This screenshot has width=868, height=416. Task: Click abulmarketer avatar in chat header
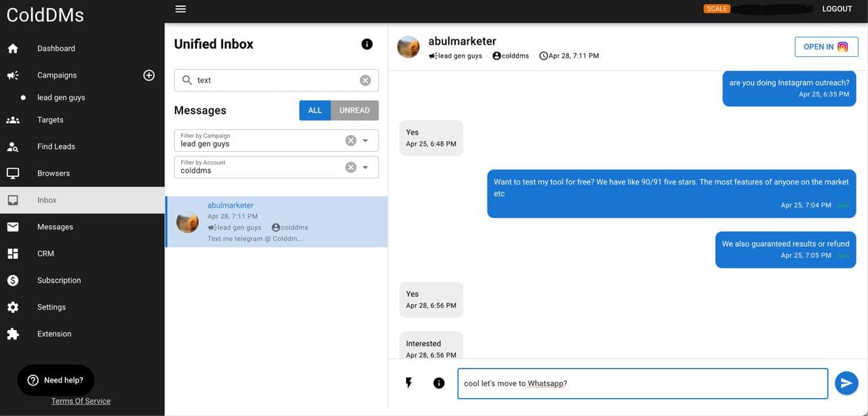pos(408,47)
